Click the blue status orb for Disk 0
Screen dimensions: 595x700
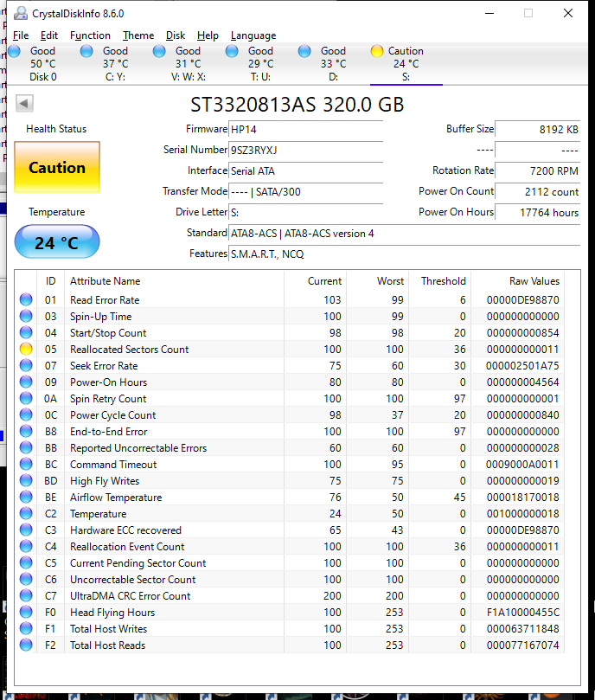tap(15, 51)
